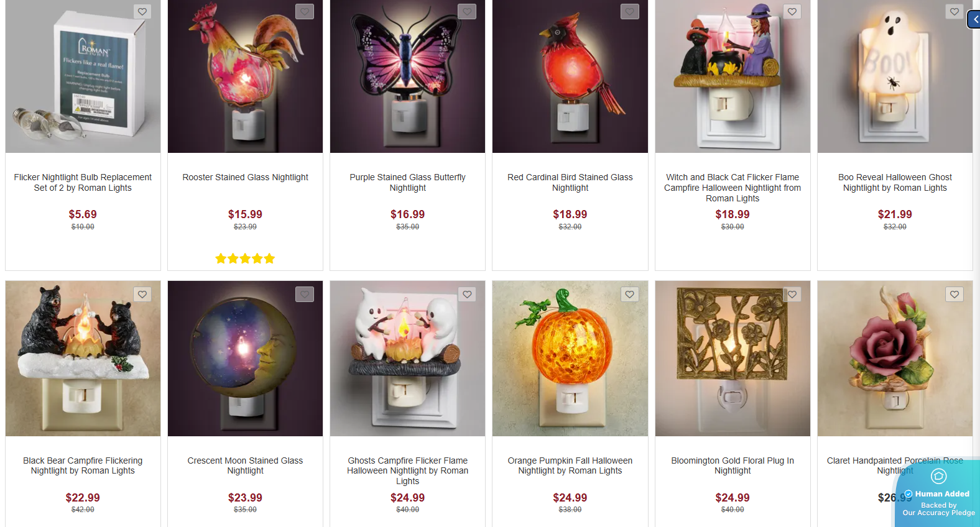Click heart on Crescent Moon Nightlight
980x527 pixels.
click(x=305, y=295)
